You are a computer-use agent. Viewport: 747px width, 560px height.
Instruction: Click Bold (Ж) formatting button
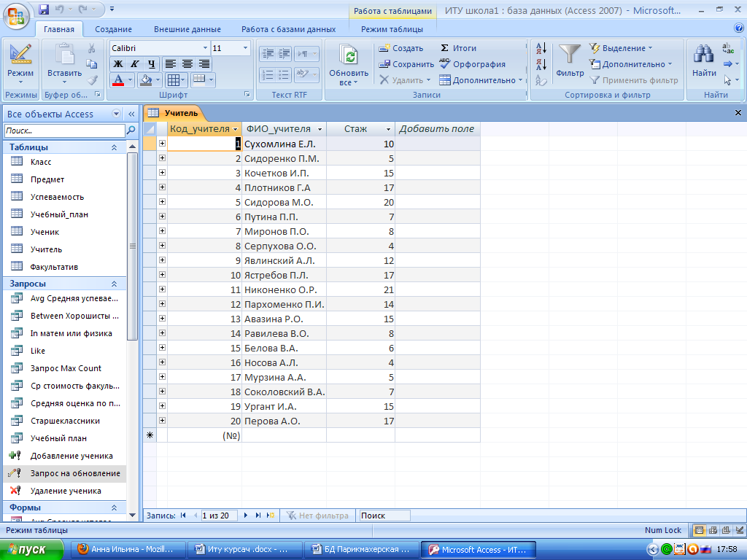[x=117, y=64]
